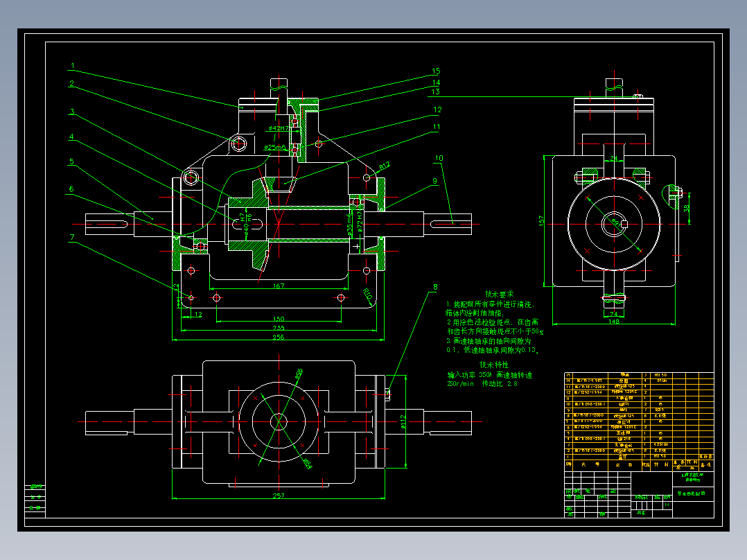
Task: Click part leader label 13
Action: pos(435,91)
